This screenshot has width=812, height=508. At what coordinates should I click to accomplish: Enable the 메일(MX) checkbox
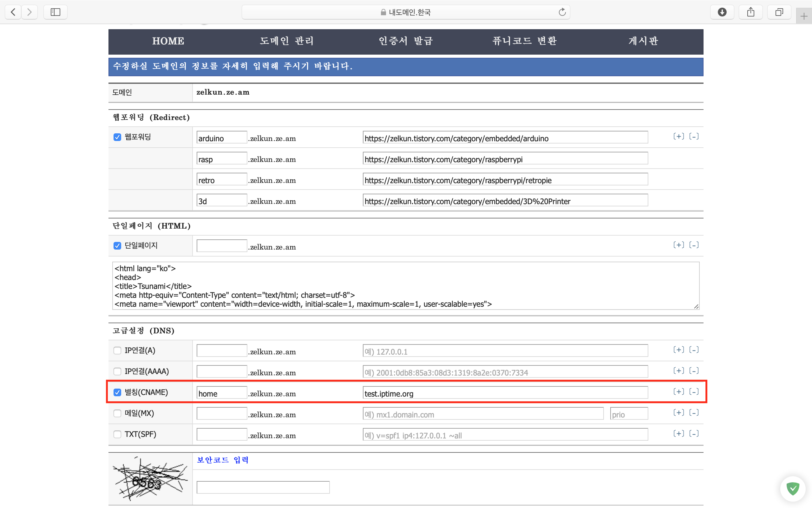(117, 413)
